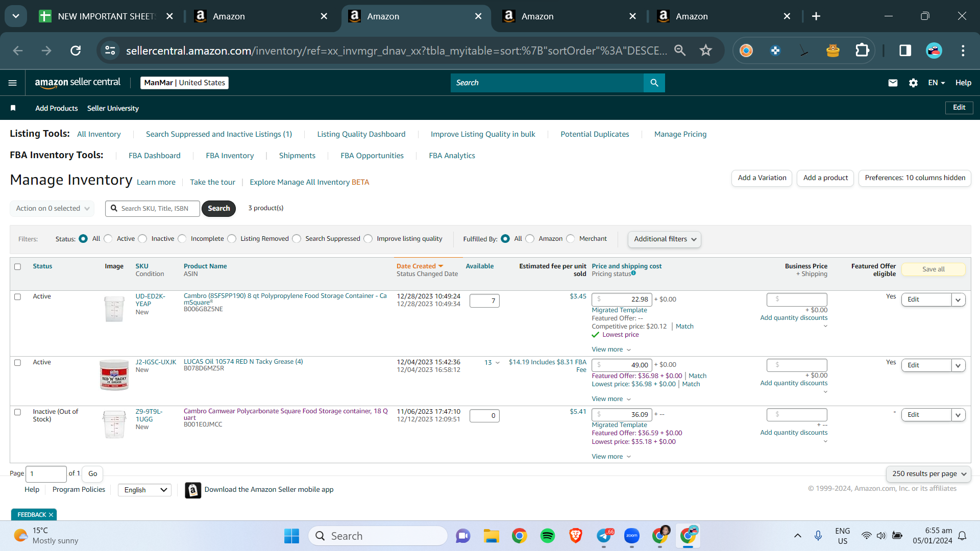The width and height of the screenshot is (980, 551).
Task: Click the zoom magnifier icon in address bar
Action: pyautogui.click(x=680, y=51)
